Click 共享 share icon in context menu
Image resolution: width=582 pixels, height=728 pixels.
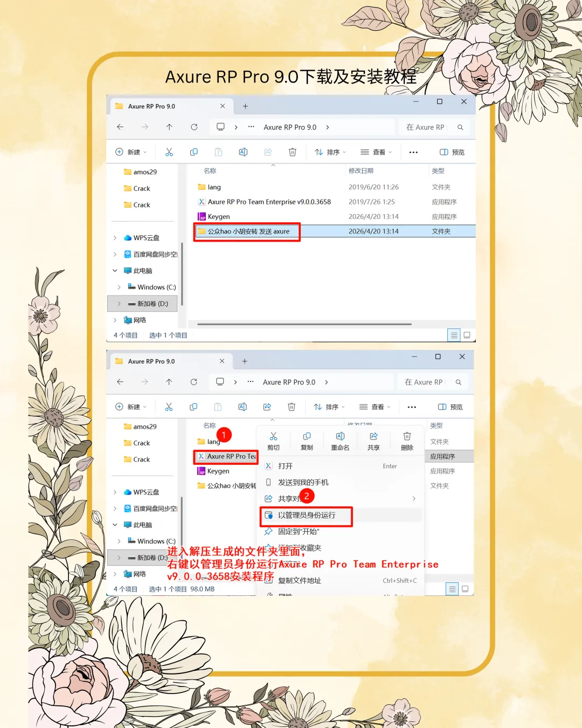click(373, 441)
